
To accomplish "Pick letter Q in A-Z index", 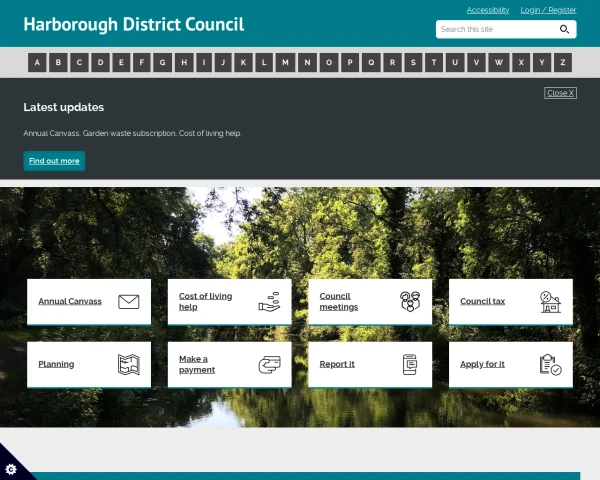I will 371,62.
